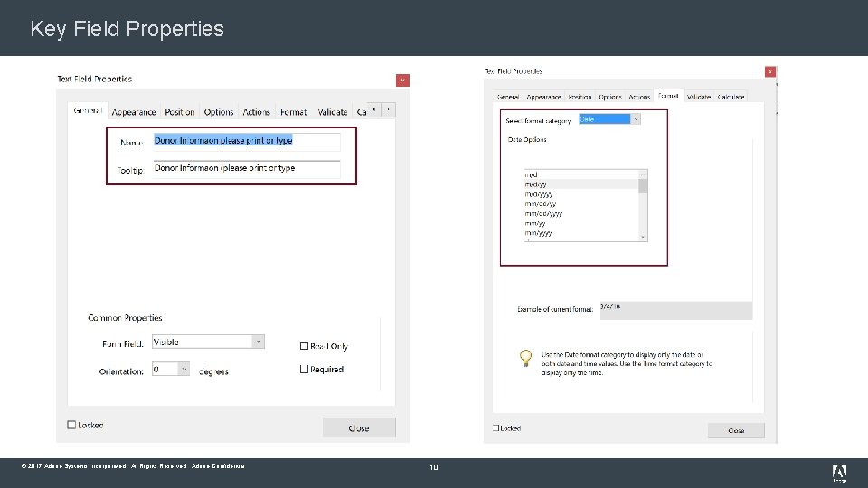868x488 pixels.
Task: Open the Orientation degrees dropdown
Action: click(171, 369)
